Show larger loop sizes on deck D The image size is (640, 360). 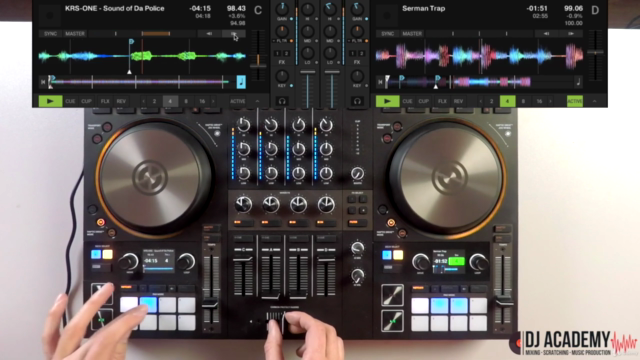pyautogui.click(x=550, y=101)
